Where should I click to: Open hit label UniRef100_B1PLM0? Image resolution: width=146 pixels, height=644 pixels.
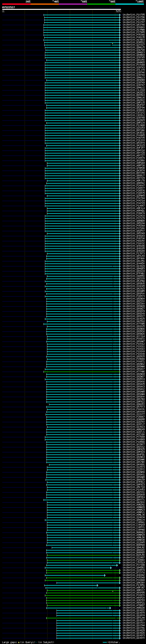[134, 555]
